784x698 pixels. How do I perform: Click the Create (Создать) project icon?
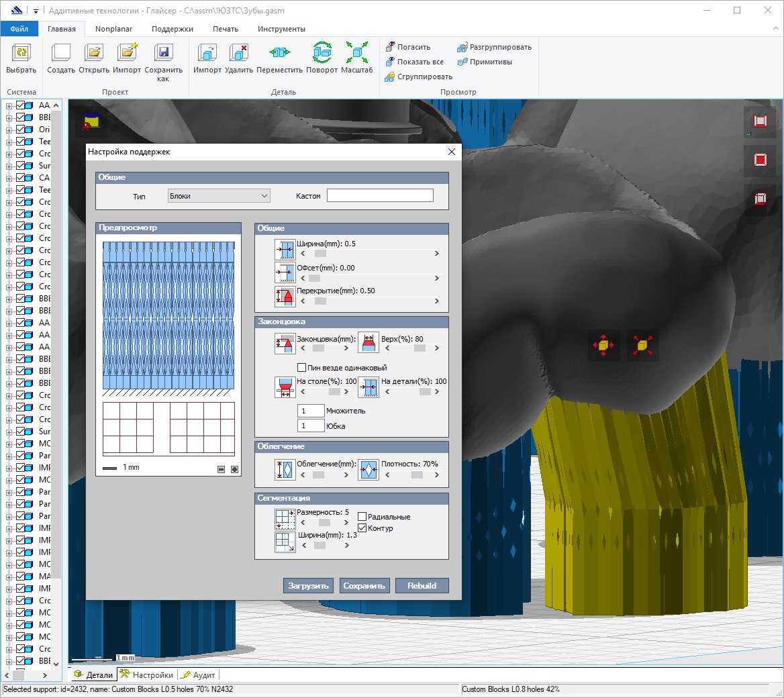pos(61,53)
